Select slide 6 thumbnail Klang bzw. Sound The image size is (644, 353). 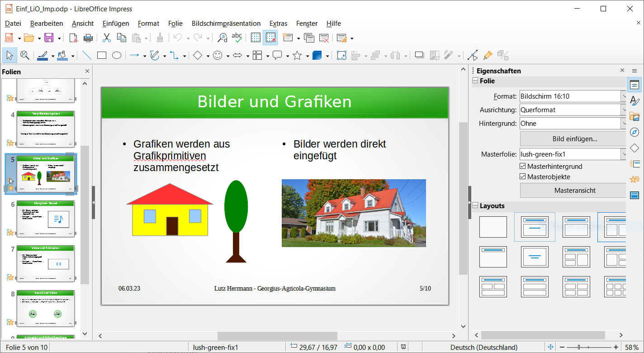45,219
